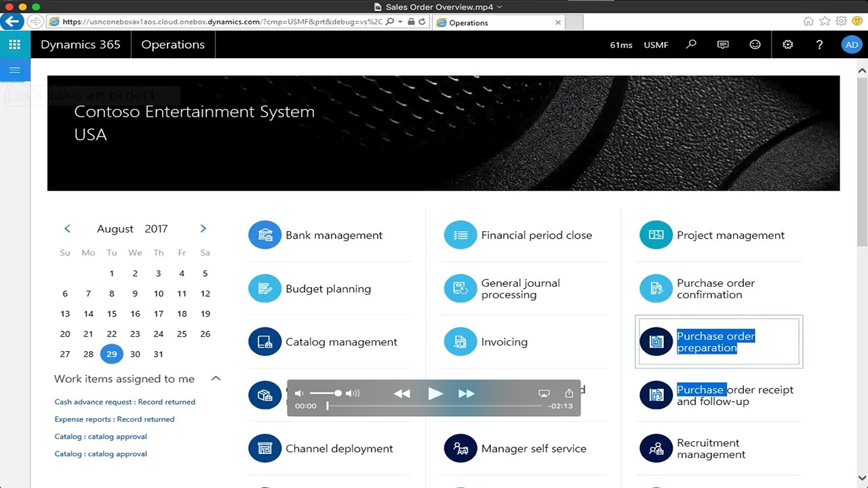Open Expense reports: Record returned link
Screen dimensions: 868x488
(x=115, y=420)
